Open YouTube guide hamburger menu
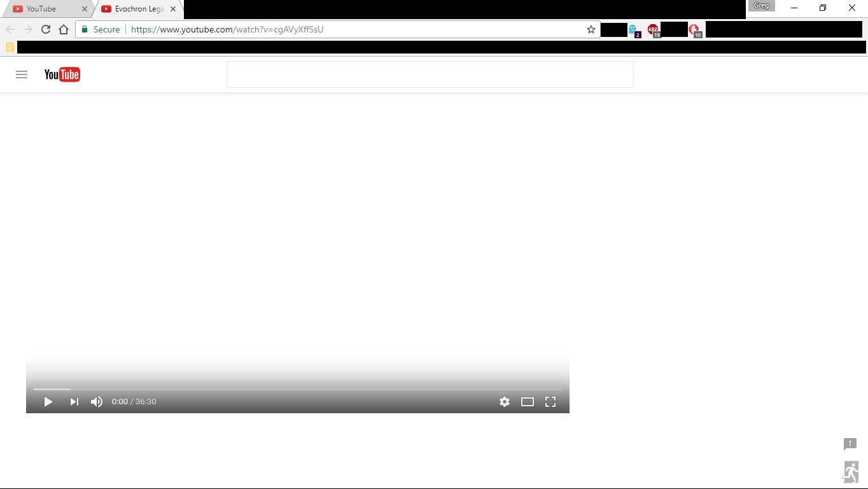The image size is (868, 489). pos(22,74)
